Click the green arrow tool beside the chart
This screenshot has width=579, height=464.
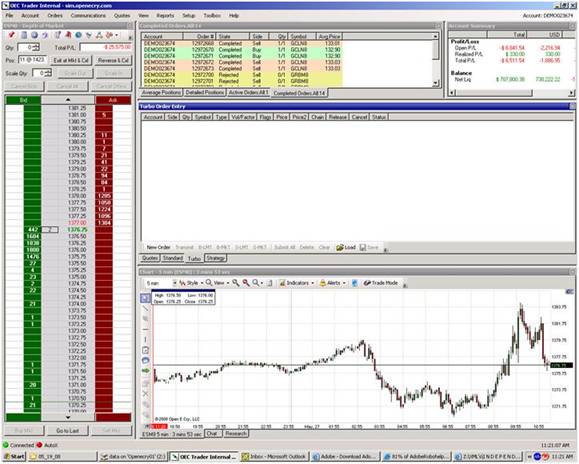click(x=145, y=371)
